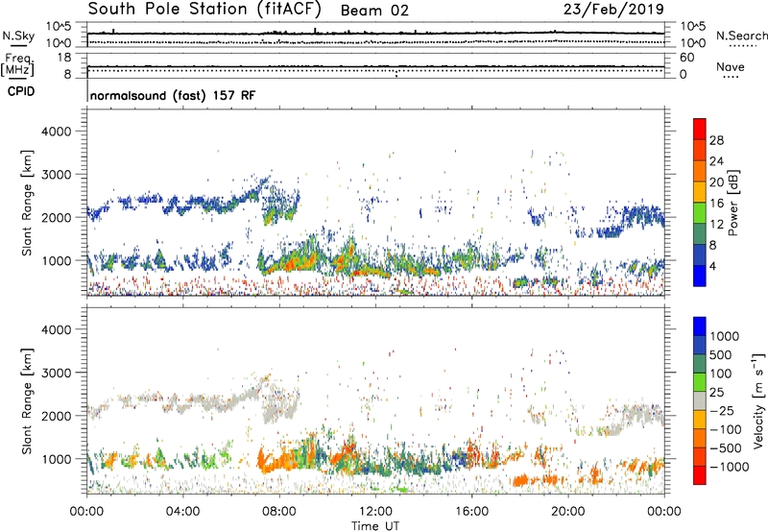Click the "20:00" time axis label
The image size is (768, 532).
(568, 512)
